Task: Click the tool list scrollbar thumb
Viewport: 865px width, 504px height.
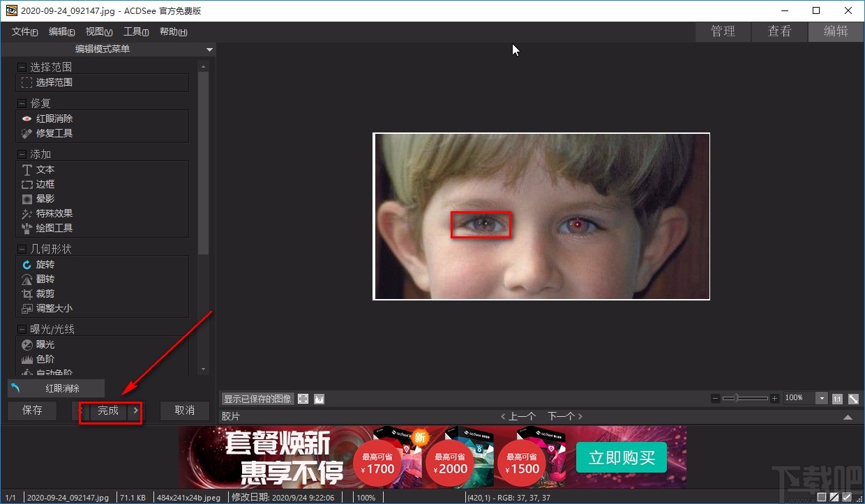Action: click(204, 163)
